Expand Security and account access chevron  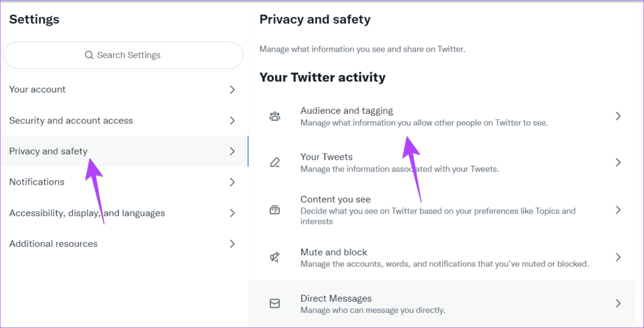(232, 121)
